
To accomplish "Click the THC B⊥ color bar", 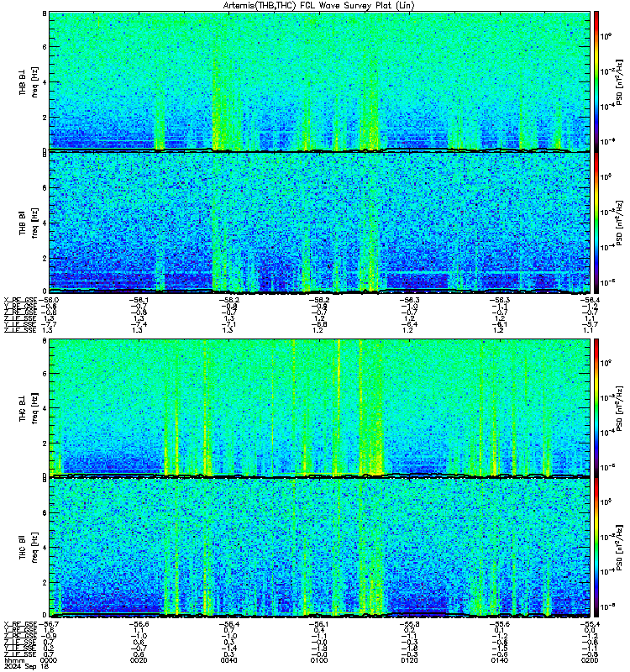I will click(x=596, y=407).
